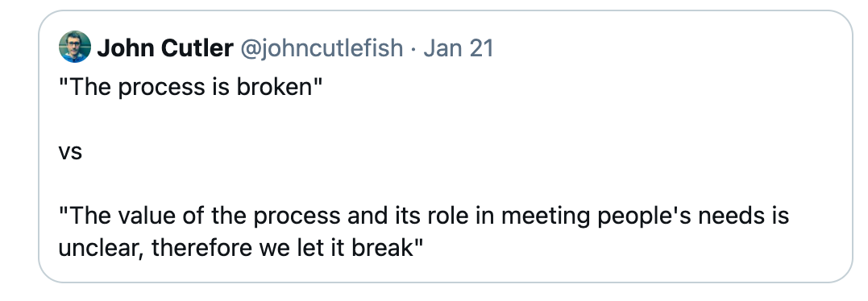The image size is (868, 301).
Task: Open John Cutler's profile avatar
Action: tap(75, 47)
